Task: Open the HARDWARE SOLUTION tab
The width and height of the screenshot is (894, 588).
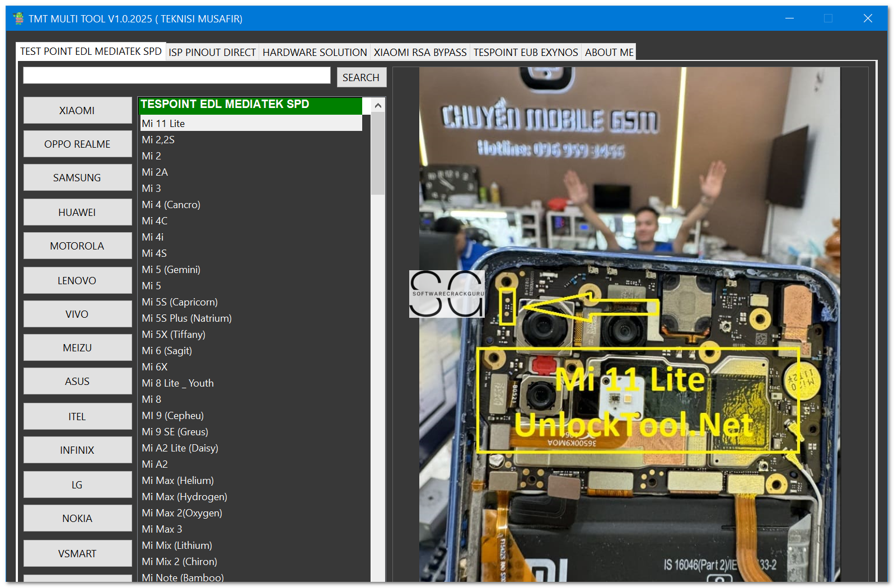Action: click(x=315, y=52)
